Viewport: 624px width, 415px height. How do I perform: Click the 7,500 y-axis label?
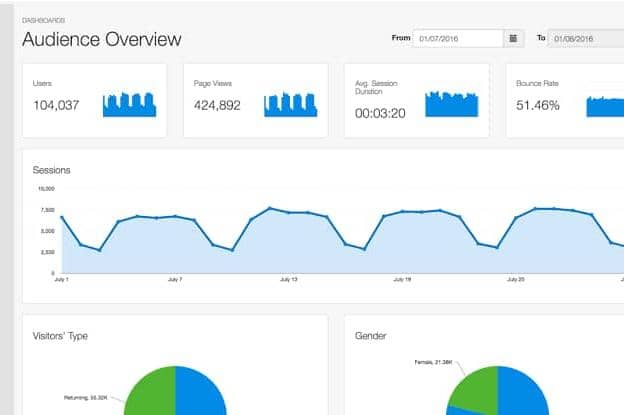tap(47, 210)
